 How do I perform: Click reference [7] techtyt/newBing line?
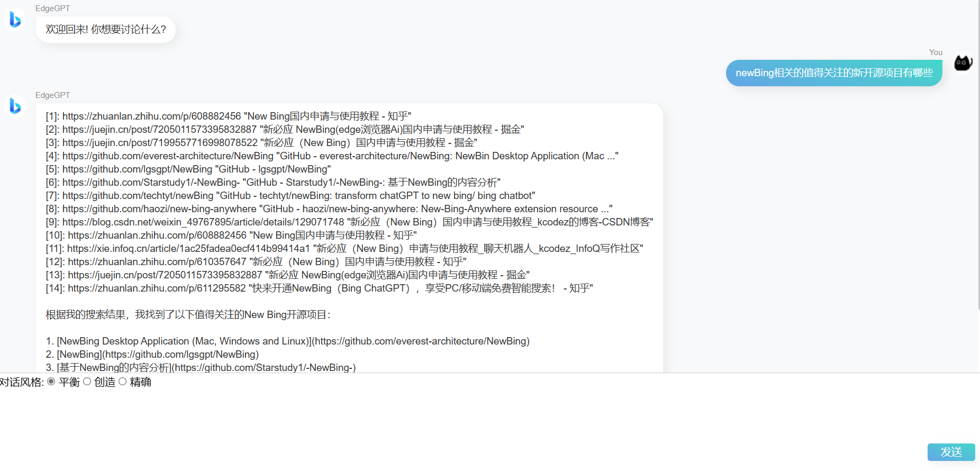[291, 195]
